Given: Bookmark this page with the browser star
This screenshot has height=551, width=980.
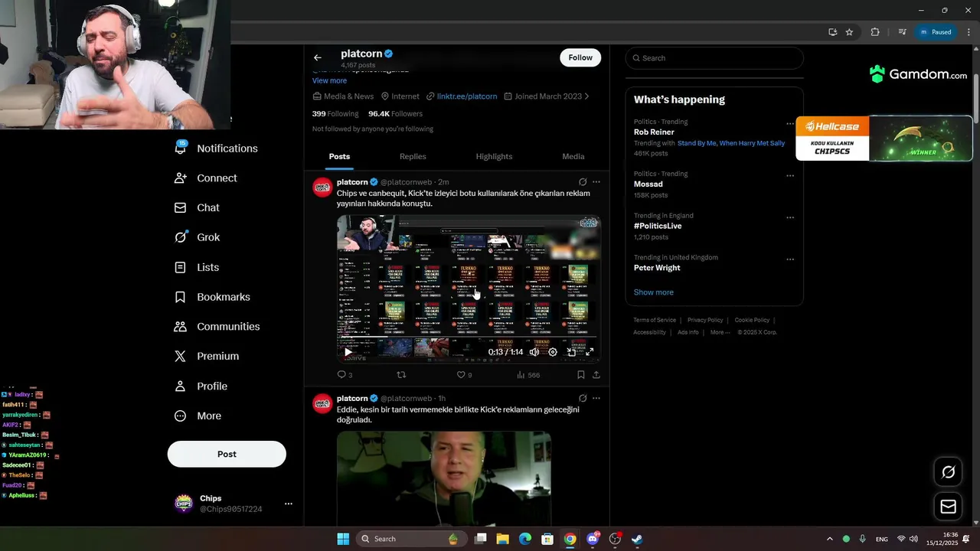Looking at the screenshot, I should 849,32.
